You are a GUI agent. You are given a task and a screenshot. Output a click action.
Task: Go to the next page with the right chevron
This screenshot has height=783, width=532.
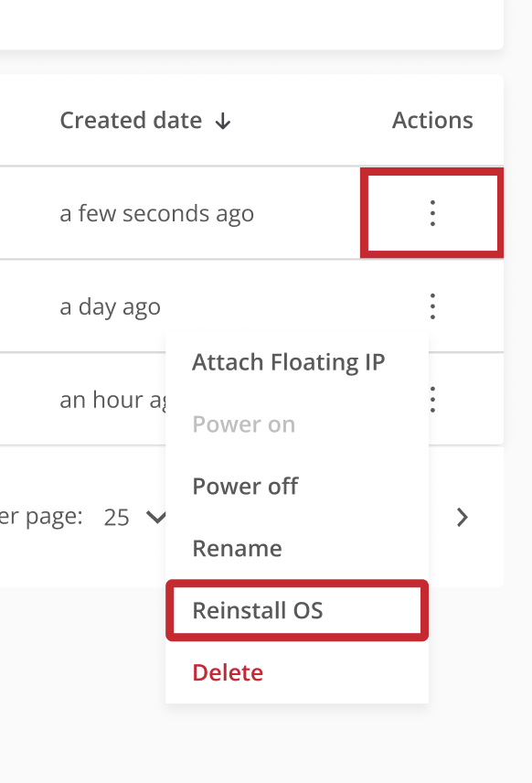click(x=463, y=518)
